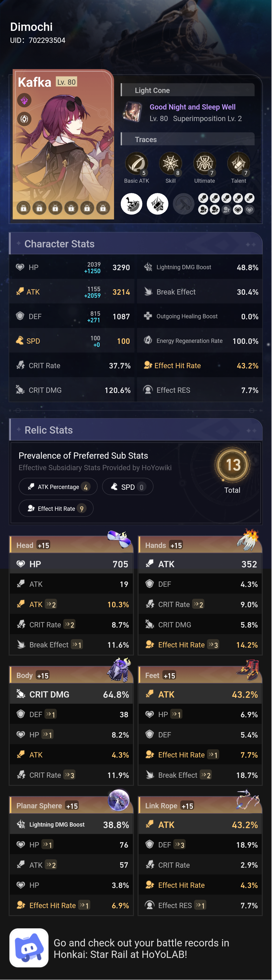Open the Skill trace details
The image size is (272, 980).
[x=170, y=163]
